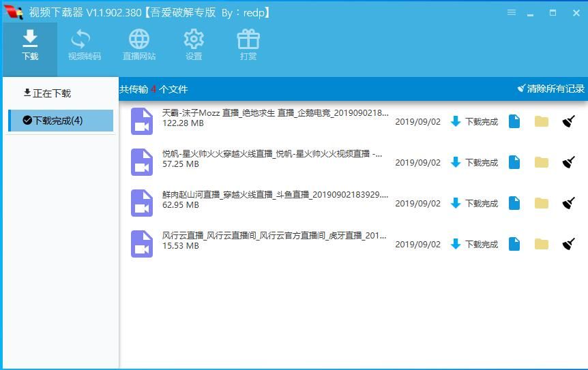Open the 下载 (Download) toolbar tab
Viewport: 588px width, 370px height.
pos(30,45)
